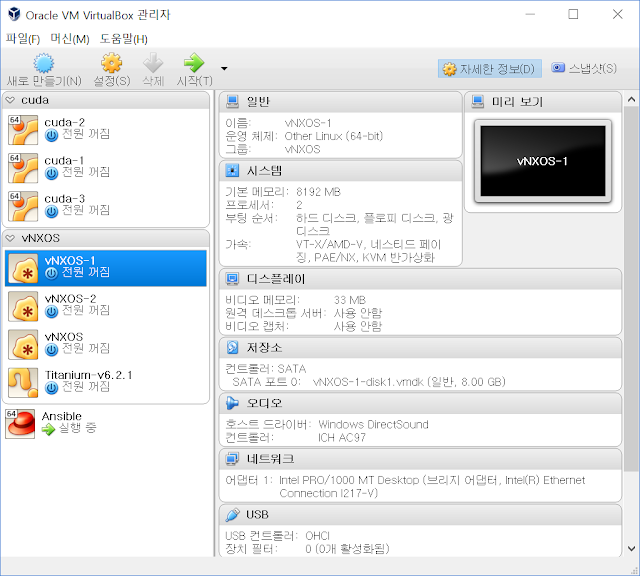
Task: Click Other Linux (64-bit) OS value
Action: click(333, 136)
